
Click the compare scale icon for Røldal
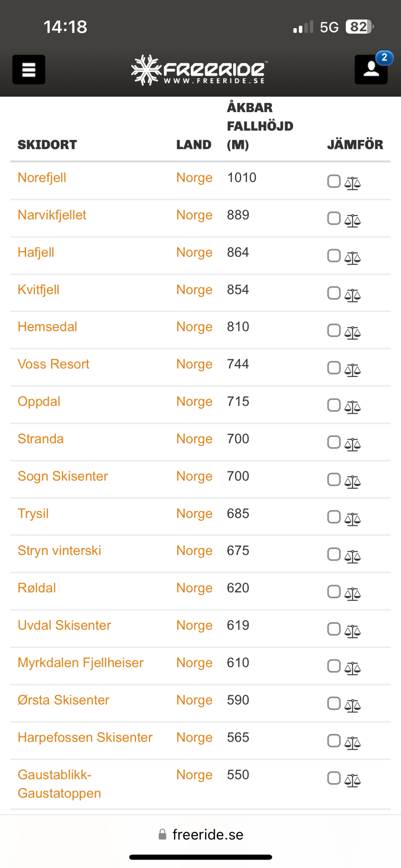(x=352, y=593)
